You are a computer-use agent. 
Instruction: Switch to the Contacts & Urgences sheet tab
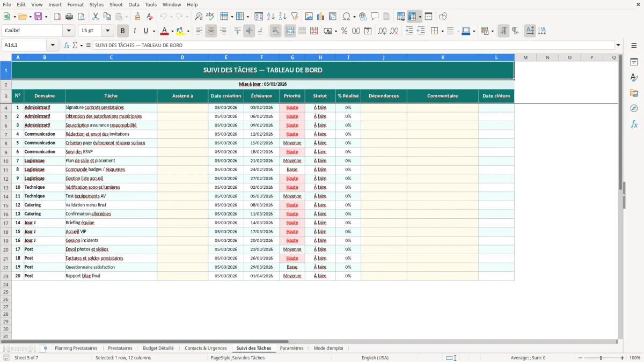coord(206,349)
